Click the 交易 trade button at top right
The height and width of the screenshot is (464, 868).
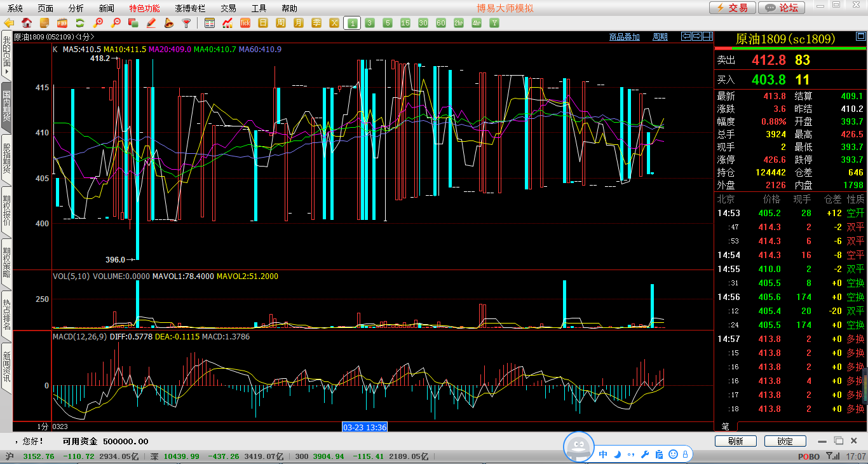pyautogui.click(x=733, y=8)
